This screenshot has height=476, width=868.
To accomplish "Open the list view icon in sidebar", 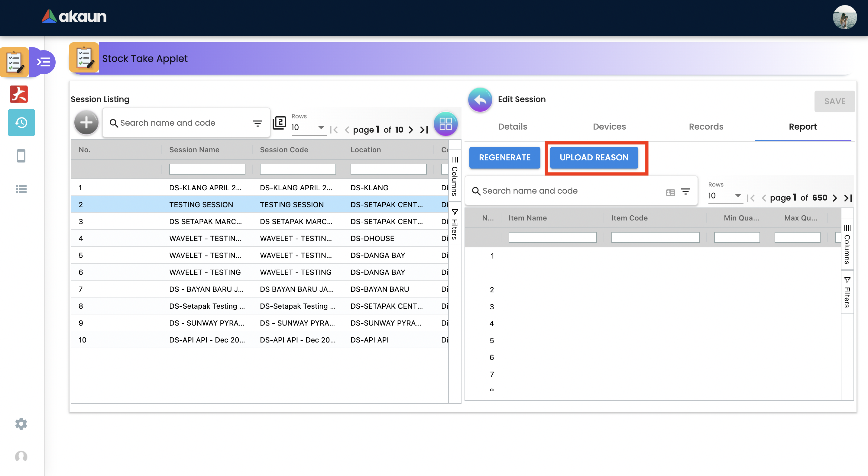I will (21, 189).
